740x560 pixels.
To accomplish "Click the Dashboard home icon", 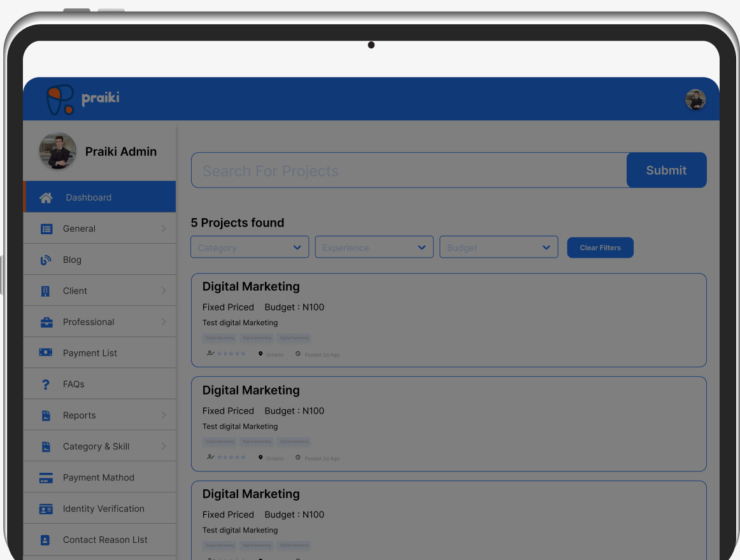I will (46, 198).
